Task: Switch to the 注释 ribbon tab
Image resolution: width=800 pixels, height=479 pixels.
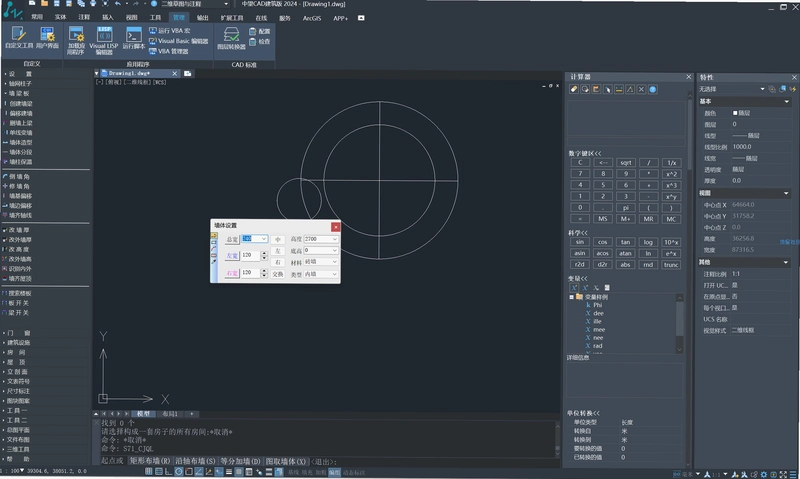Action: click(84, 17)
